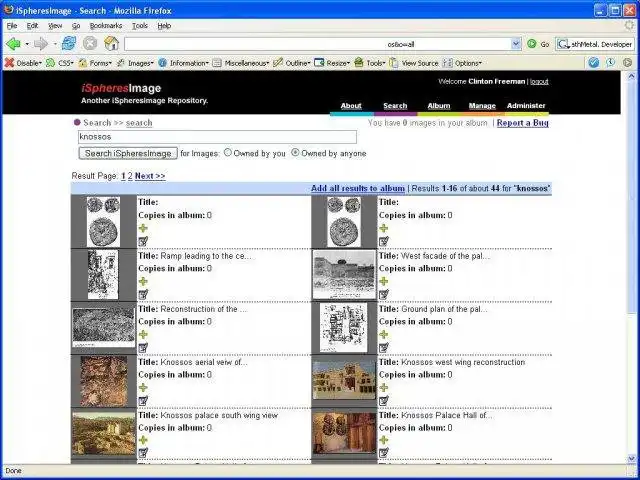Click the Next >> results link
The height and width of the screenshot is (480, 640).
pos(150,176)
